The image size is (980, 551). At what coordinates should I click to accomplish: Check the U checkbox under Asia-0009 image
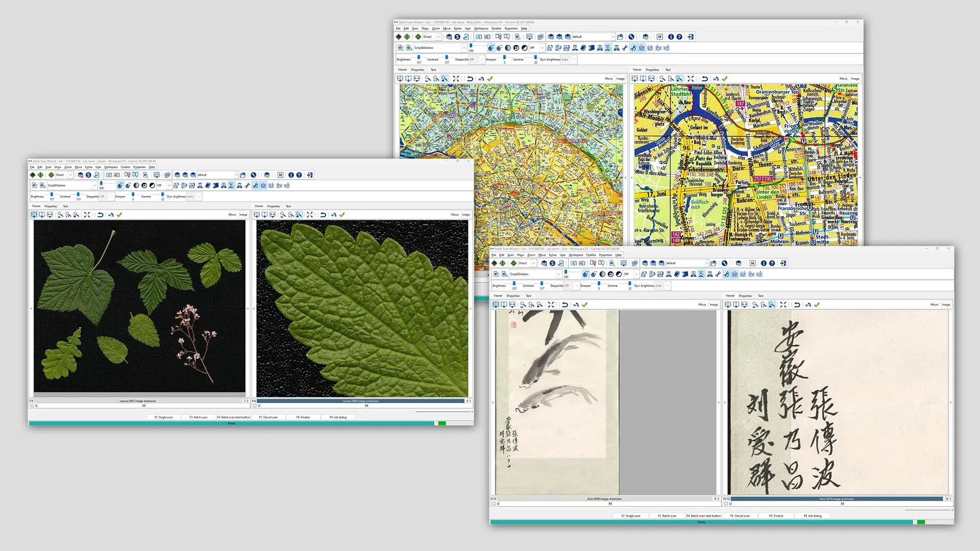[x=494, y=504]
